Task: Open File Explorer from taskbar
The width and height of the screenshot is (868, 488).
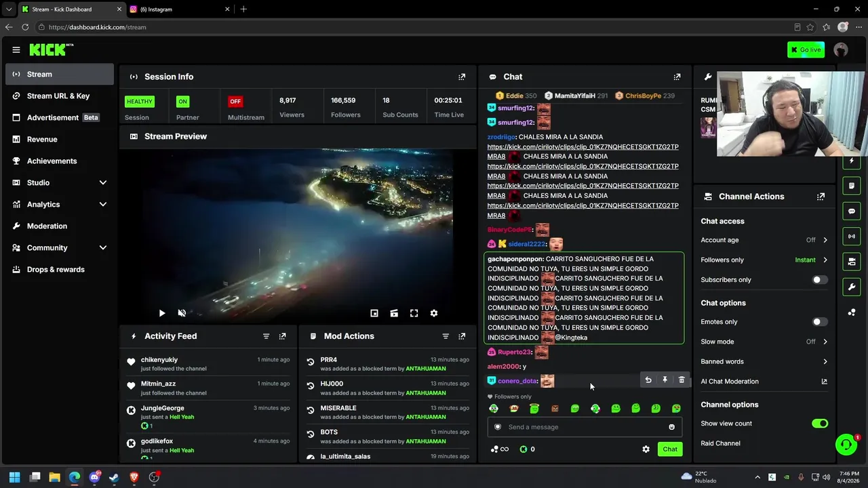Action: (54, 477)
